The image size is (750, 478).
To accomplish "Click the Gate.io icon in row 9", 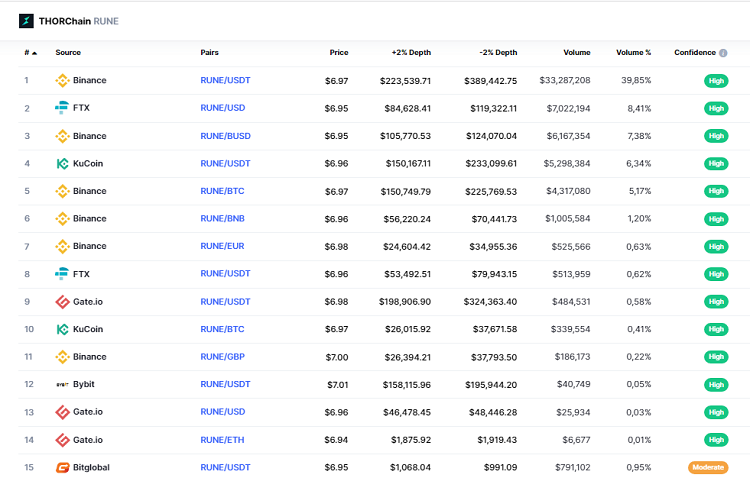I will click(62, 301).
